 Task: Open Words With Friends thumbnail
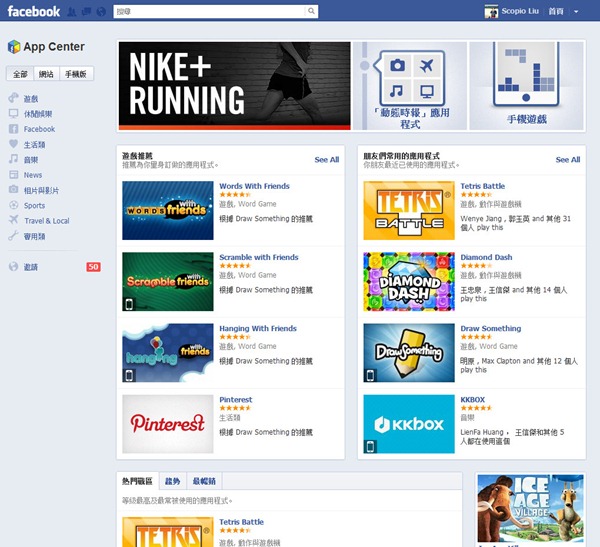(x=168, y=211)
